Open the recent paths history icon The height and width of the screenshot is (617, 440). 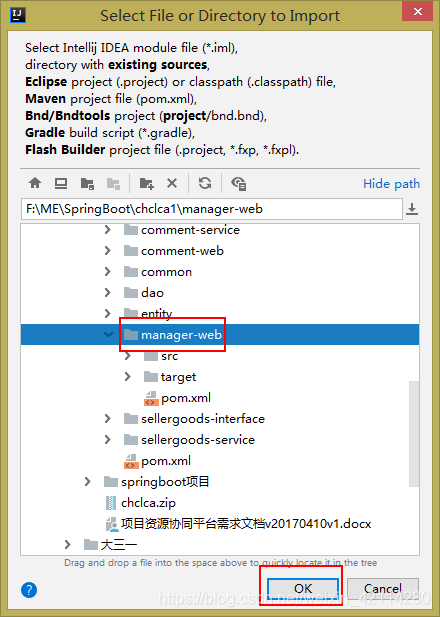click(412, 209)
